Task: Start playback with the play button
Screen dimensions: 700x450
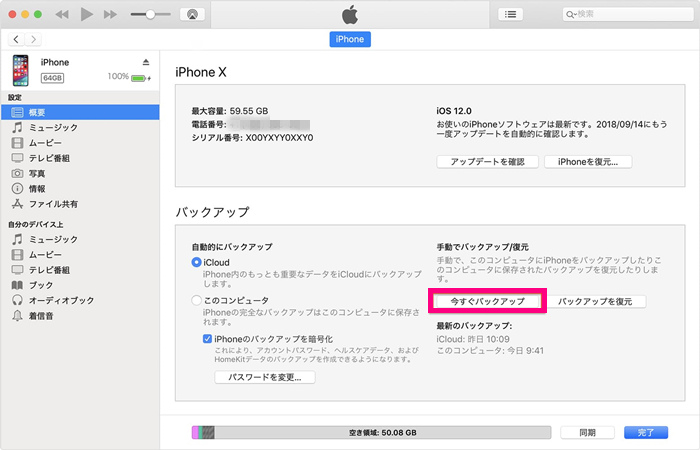Action: 87,14
